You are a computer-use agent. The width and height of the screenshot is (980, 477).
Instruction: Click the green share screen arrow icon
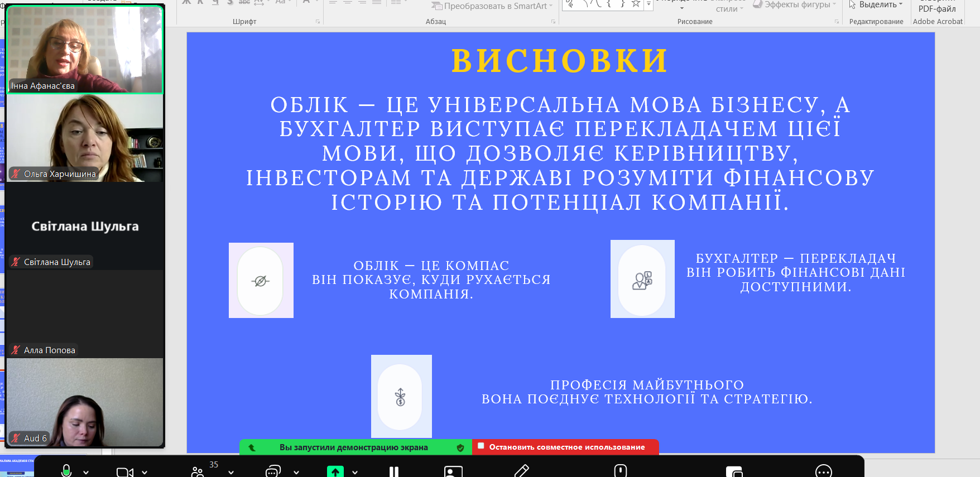pos(335,472)
